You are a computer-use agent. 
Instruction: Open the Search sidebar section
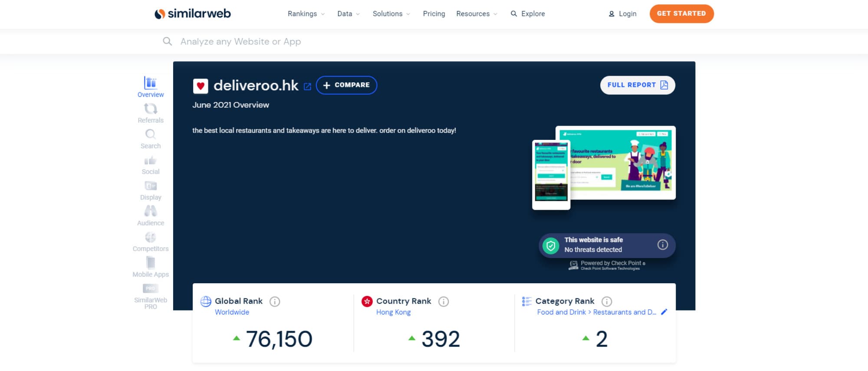[x=151, y=139]
